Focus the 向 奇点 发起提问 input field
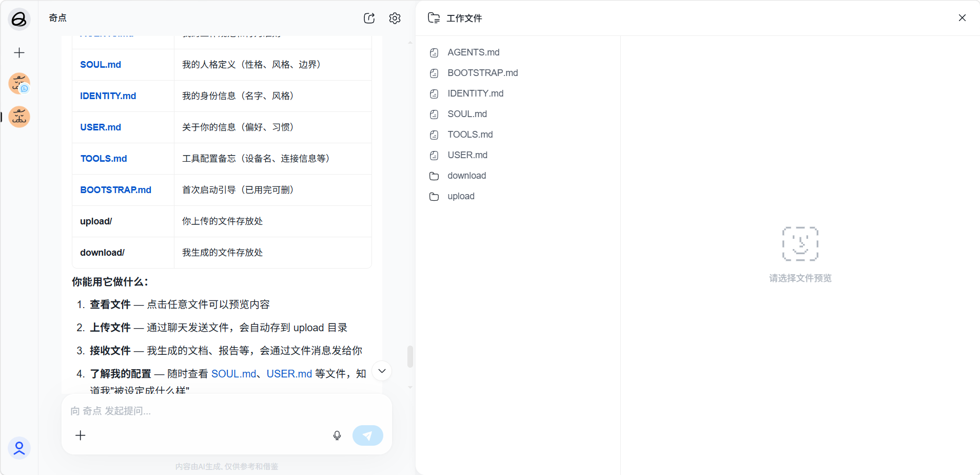The image size is (980, 475). pos(227,411)
